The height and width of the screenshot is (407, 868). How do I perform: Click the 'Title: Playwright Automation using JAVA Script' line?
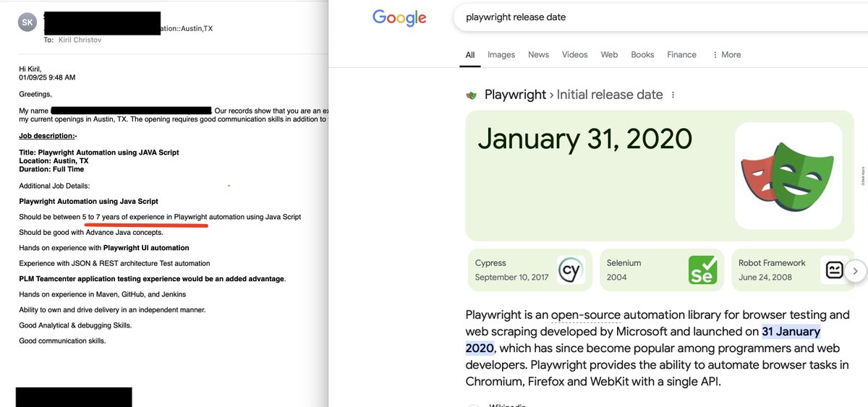pyautogui.click(x=99, y=153)
